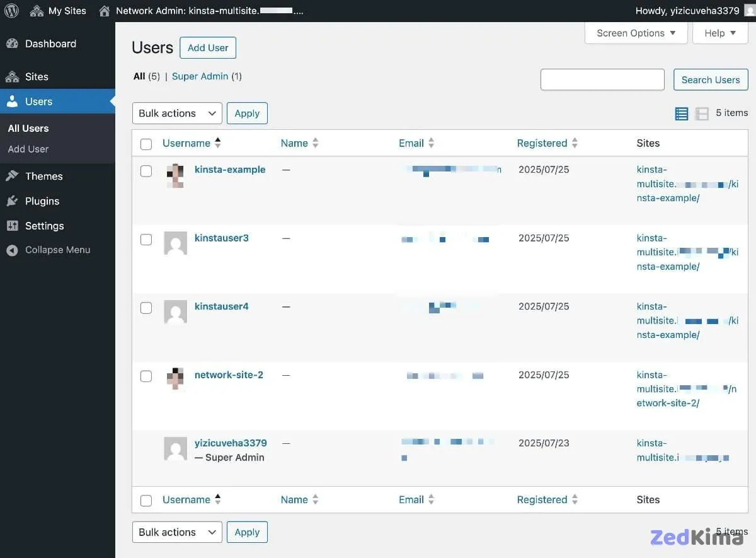756x558 pixels.
Task: Expand the Help dropdown
Action: pyautogui.click(x=719, y=33)
